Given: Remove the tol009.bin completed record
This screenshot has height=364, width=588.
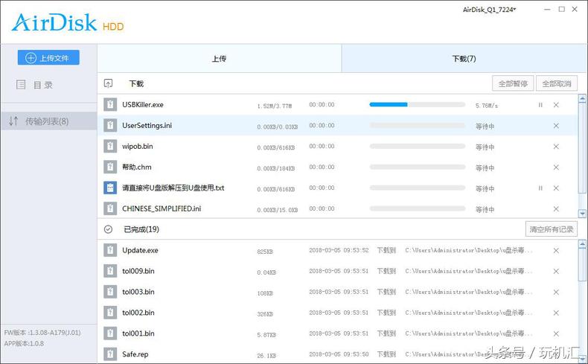Looking at the screenshot, I should click(556, 271).
